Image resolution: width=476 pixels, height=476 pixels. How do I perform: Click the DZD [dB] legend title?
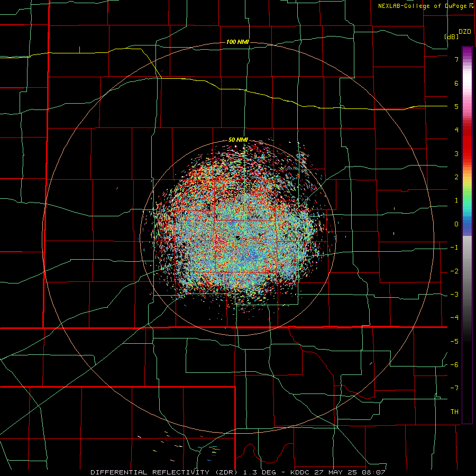click(x=457, y=34)
